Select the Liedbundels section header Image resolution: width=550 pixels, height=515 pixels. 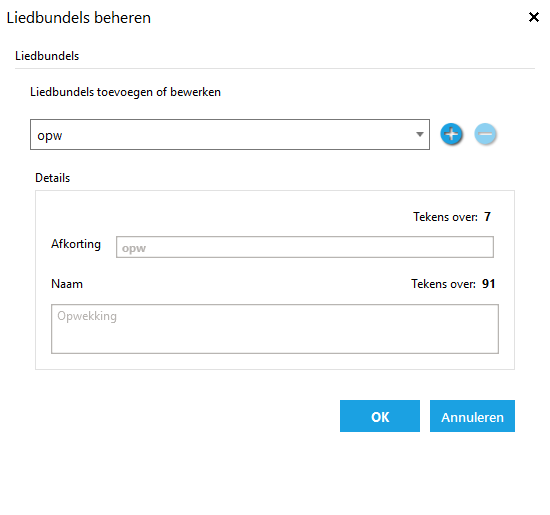coord(47,56)
